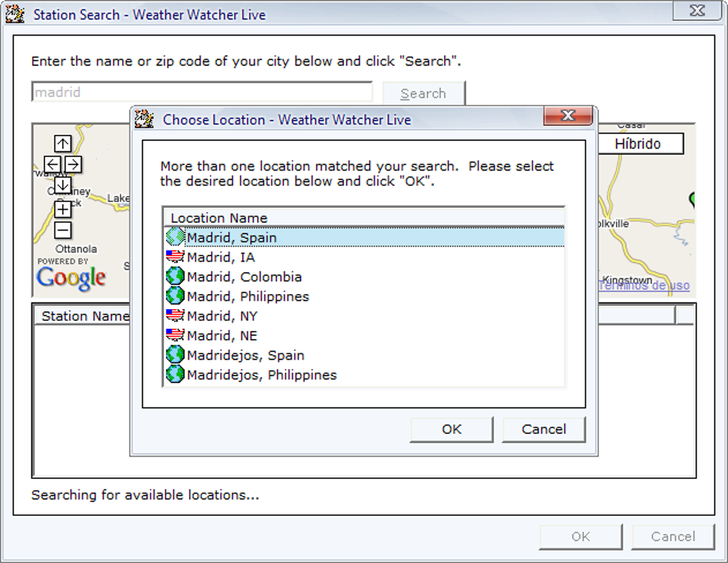Click the US flag icon beside Madrid, IA
728x563 pixels.
point(175,257)
